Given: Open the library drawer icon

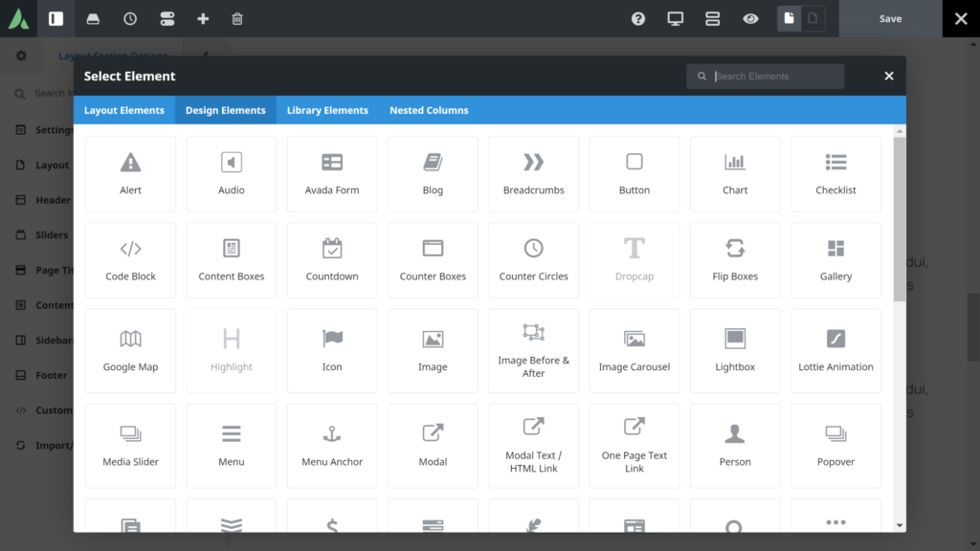Looking at the screenshot, I should point(93,19).
